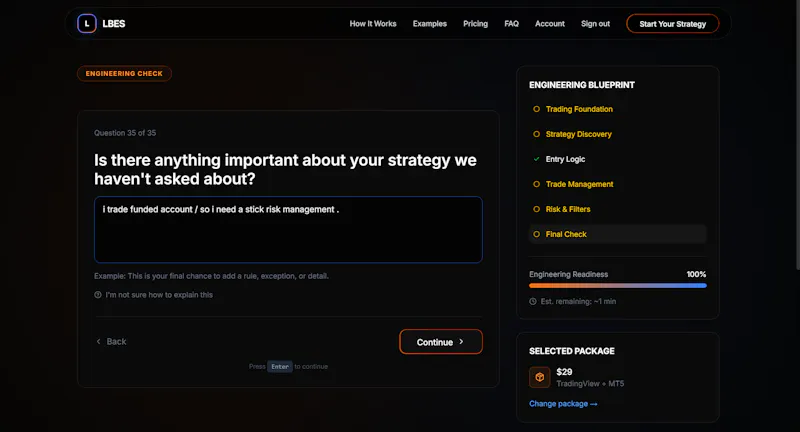Click the Back chevron arrow icon

[98, 342]
